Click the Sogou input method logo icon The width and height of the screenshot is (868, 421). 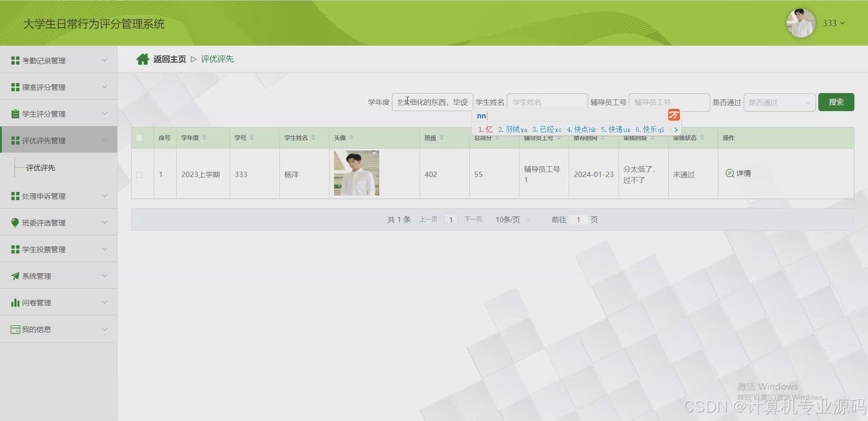[x=674, y=115]
